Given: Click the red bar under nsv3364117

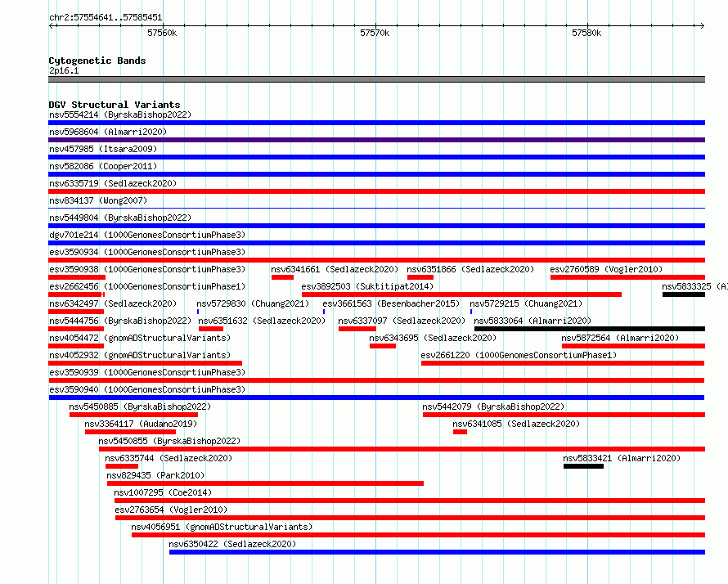Looking at the screenshot, I should coord(130,432).
